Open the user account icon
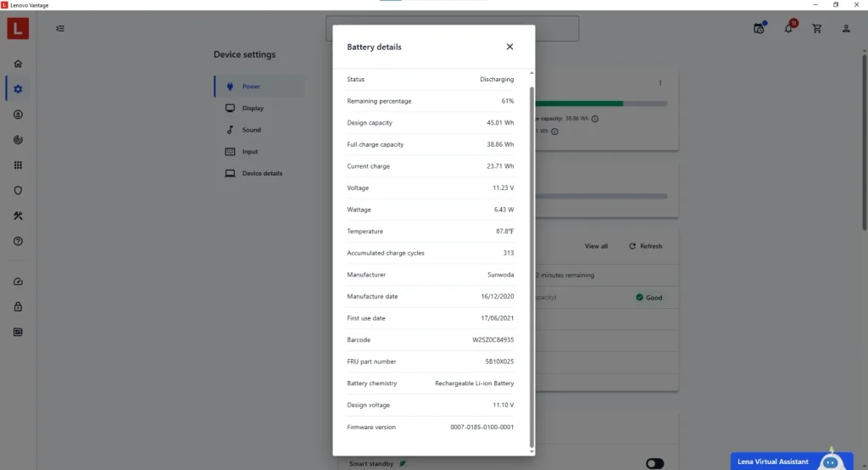 point(846,28)
